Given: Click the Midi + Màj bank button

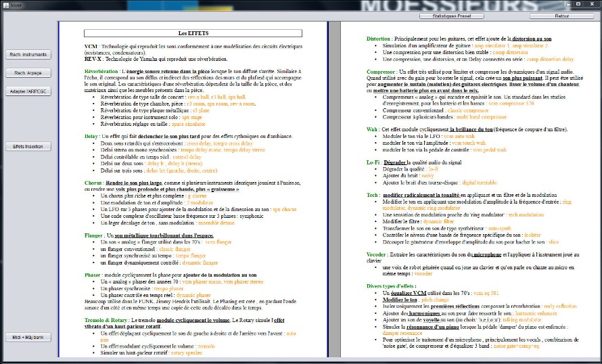Looking at the screenshot, I should pyautogui.click(x=28, y=338).
